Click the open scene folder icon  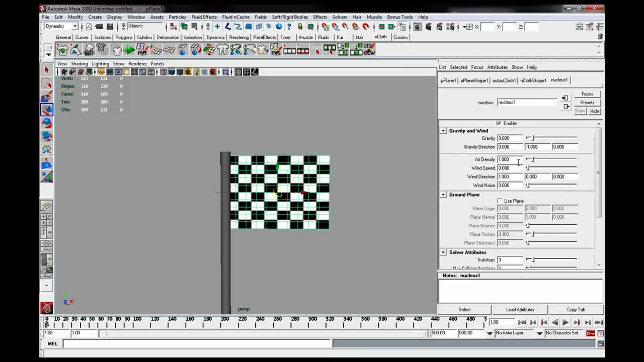tap(99, 27)
